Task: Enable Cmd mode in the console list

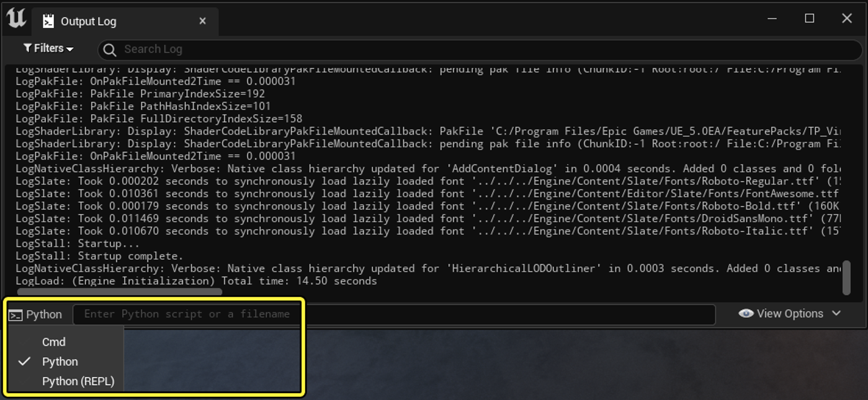Action: (x=55, y=342)
